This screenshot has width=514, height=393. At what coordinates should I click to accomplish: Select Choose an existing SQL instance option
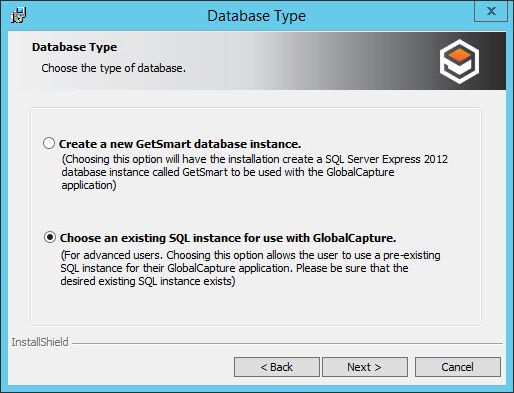(50, 238)
